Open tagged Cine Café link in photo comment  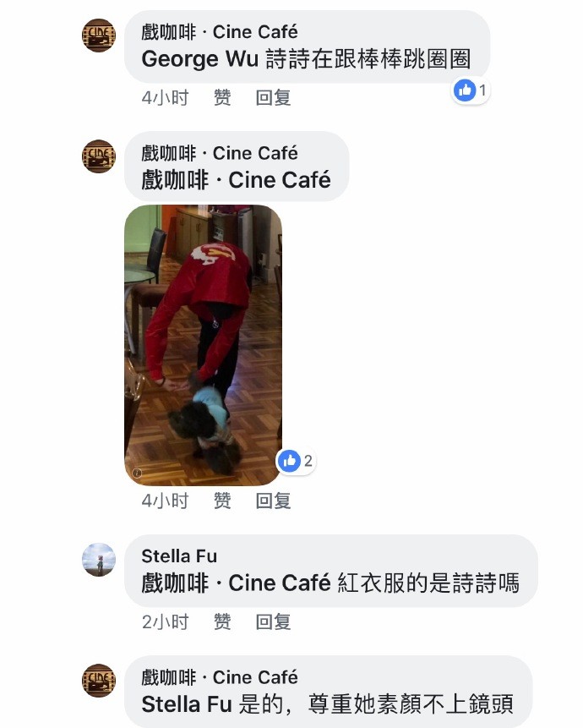point(236,180)
